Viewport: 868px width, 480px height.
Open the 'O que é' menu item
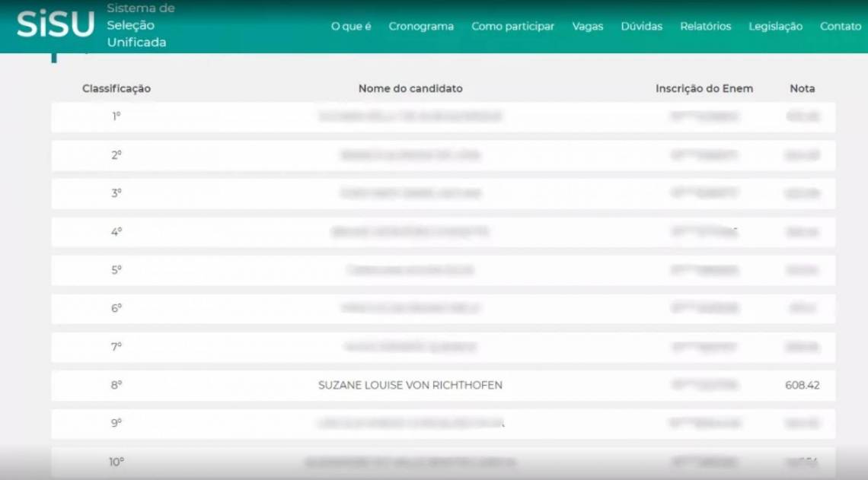tap(351, 27)
